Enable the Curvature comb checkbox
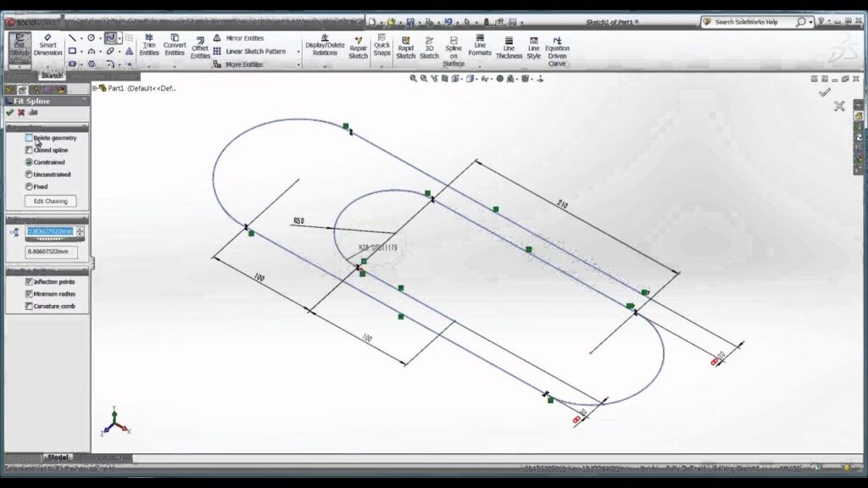 point(30,306)
